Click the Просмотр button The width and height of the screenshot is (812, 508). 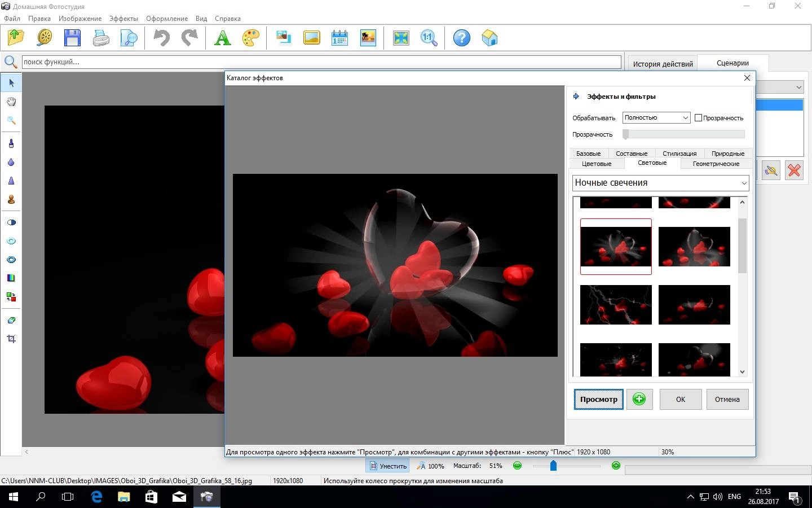(598, 399)
